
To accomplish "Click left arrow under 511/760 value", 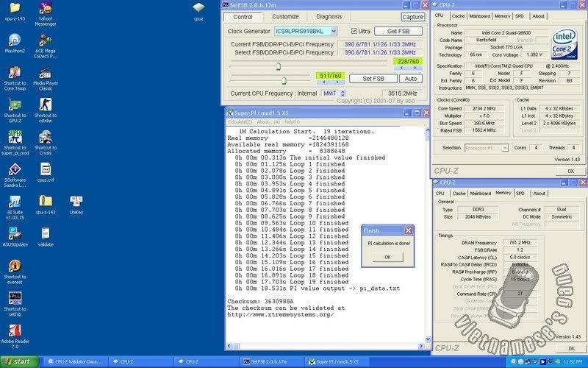I will [324, 82].
